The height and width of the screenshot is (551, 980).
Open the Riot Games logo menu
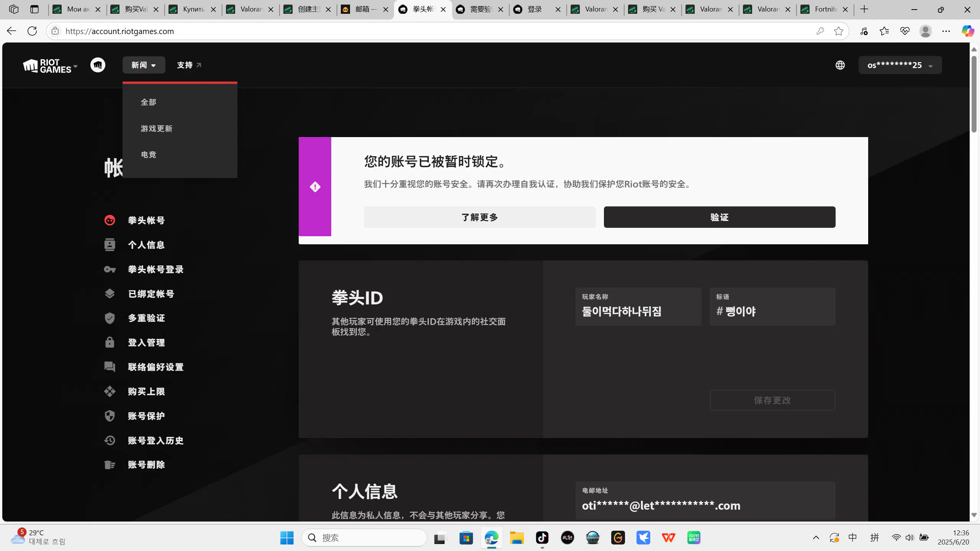50,65
